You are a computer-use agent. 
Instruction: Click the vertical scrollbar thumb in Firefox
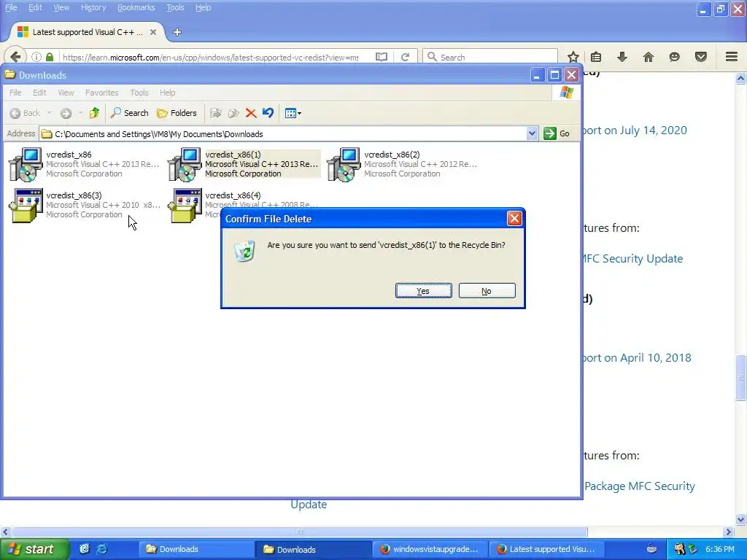(x=740, y=378)
